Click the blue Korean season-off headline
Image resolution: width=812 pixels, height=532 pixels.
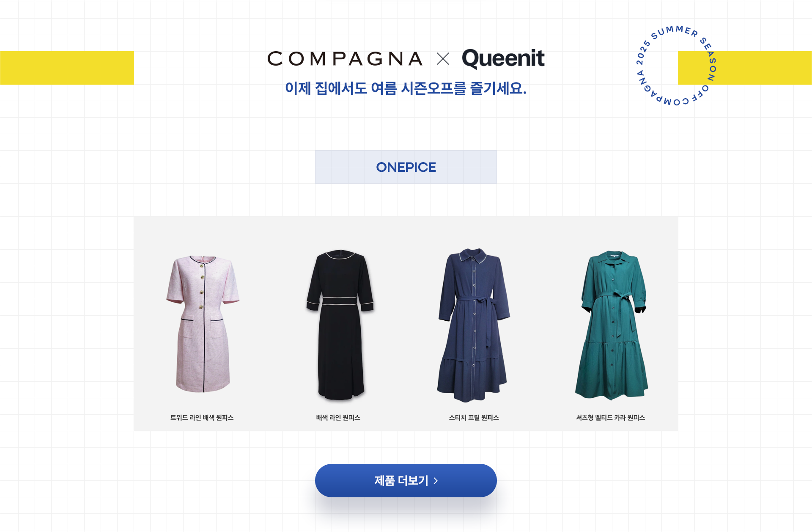point(406,88)
